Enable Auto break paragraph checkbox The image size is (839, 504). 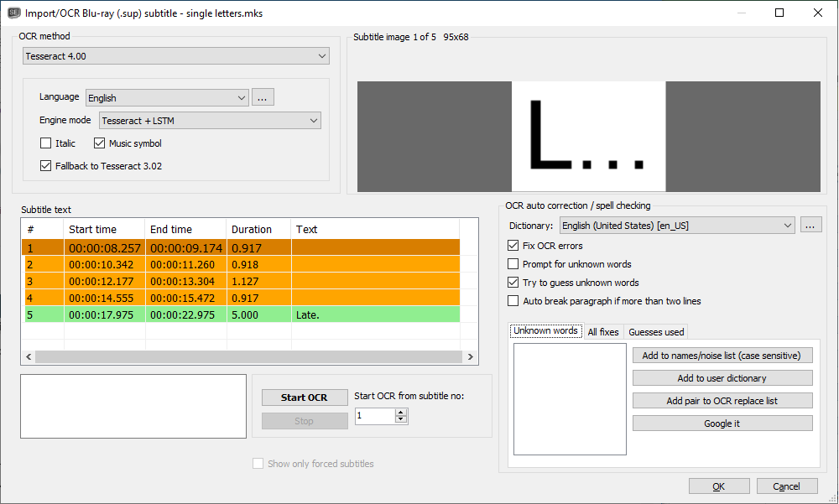pos(513,301)
